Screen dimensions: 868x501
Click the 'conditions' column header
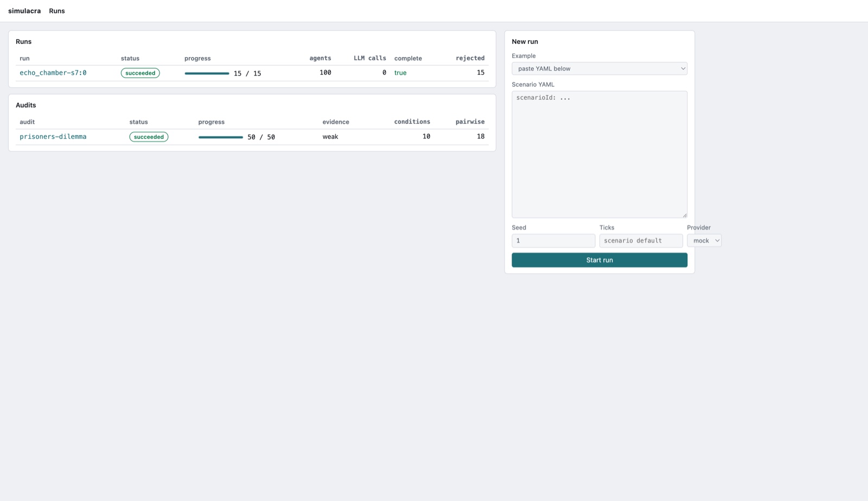tap(412, 122)
